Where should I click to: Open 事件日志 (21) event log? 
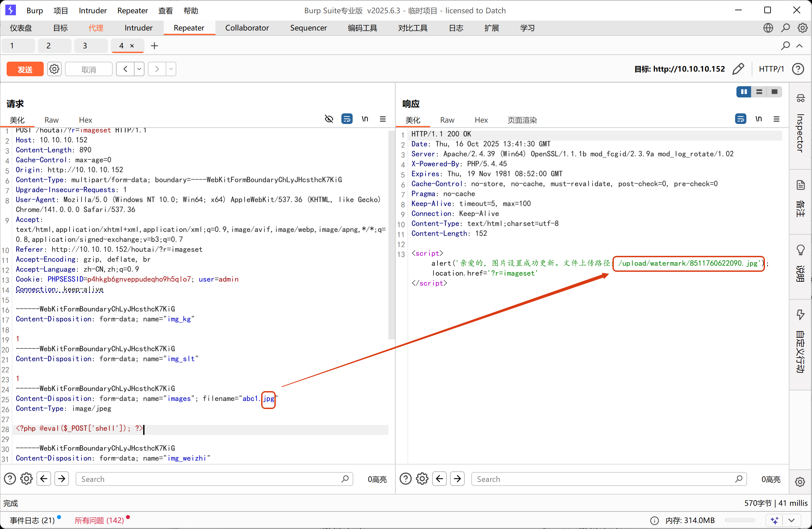tap(32, 520)
